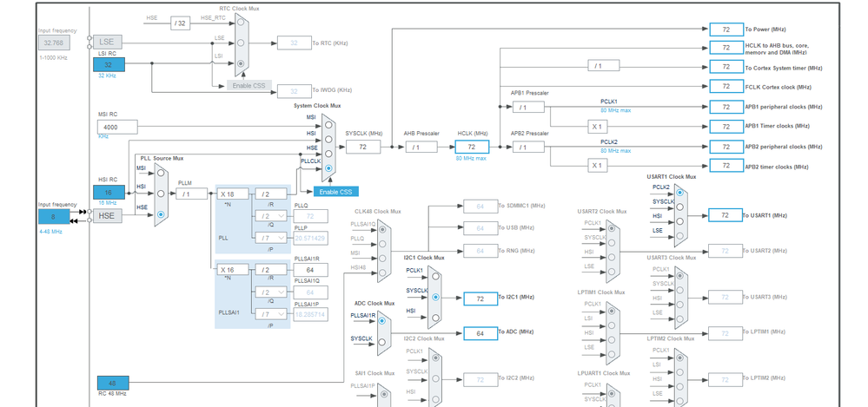This screenshot has width=868, height=407.
Task: Click the HSE oscillator block
Action: [x=108, y=216]
